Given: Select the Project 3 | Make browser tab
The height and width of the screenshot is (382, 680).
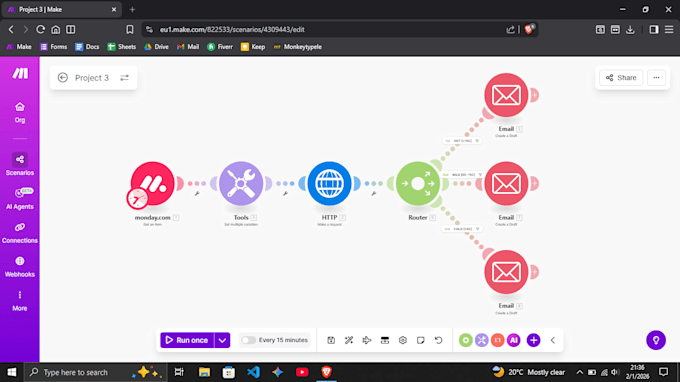Looking at the screenshot, I should [61, 10].
